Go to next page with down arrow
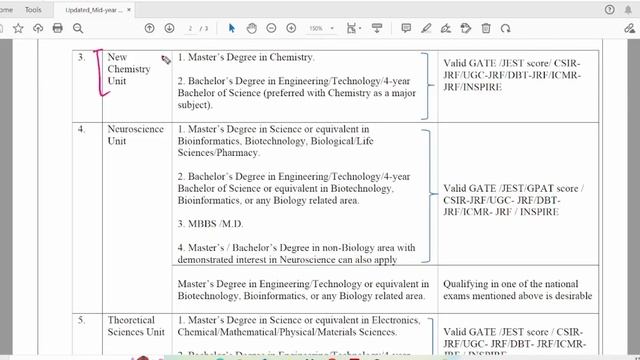Screen dimensions: 640x360 point(169,28)
